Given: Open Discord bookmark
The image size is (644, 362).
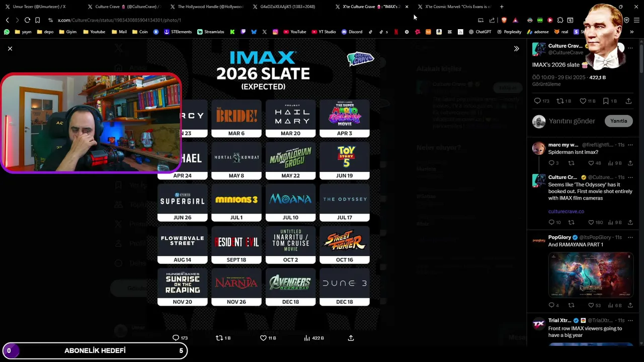Looking at the screenshot, I should coord(352,32).
